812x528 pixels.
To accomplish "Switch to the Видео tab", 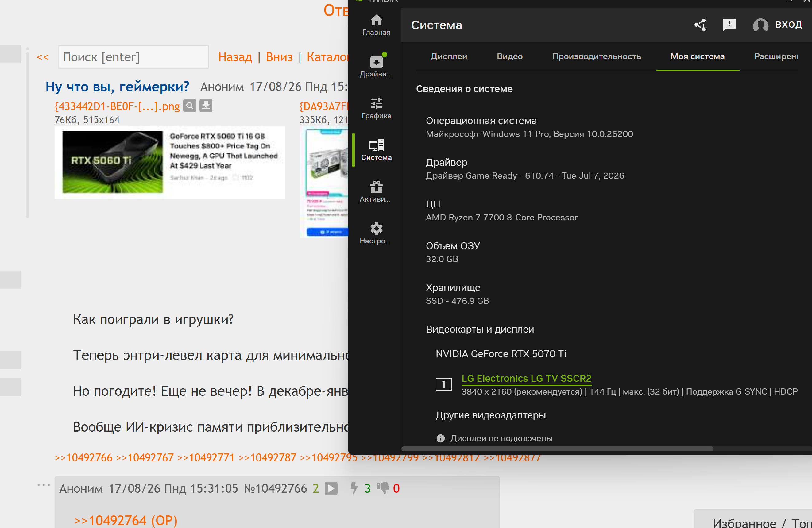I will click(509, 56).
